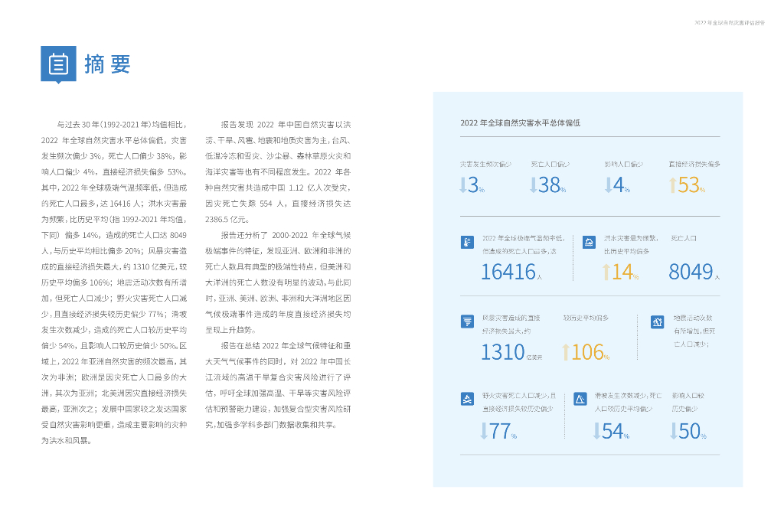Click the blue down arrow beside 38%
The height and width of the screenshot is (532, 784).
pyautogui.click(x=534, y=185)
